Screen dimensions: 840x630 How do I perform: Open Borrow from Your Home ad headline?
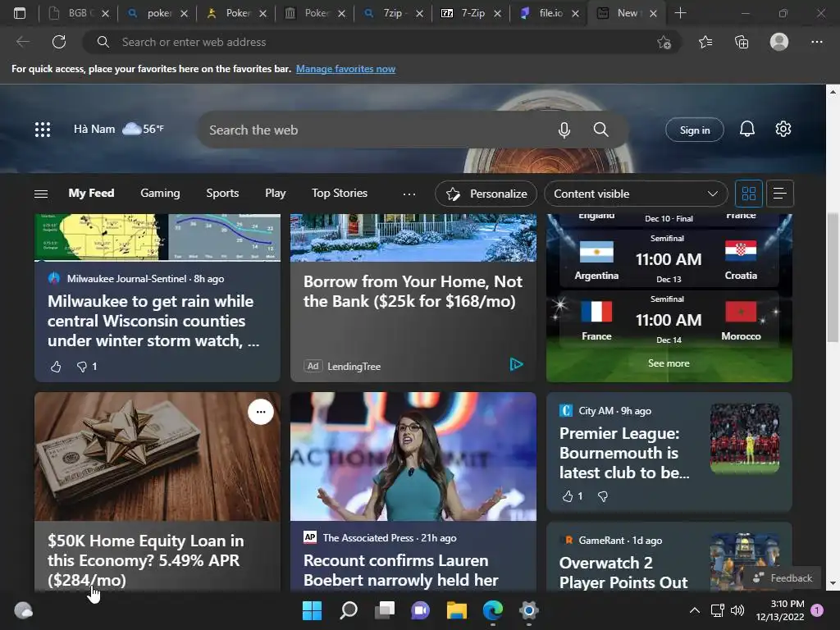[x=413, y=291]
